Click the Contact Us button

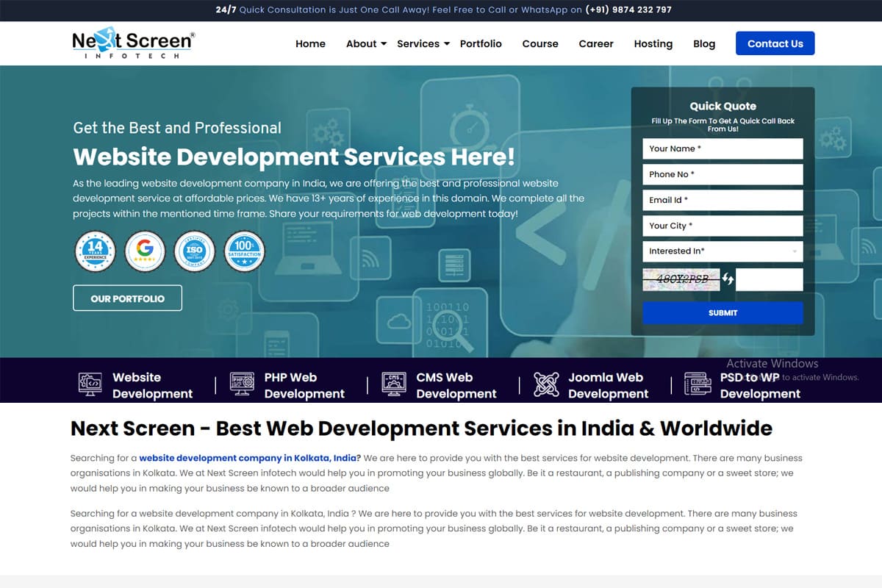click(x=775, y=43)
